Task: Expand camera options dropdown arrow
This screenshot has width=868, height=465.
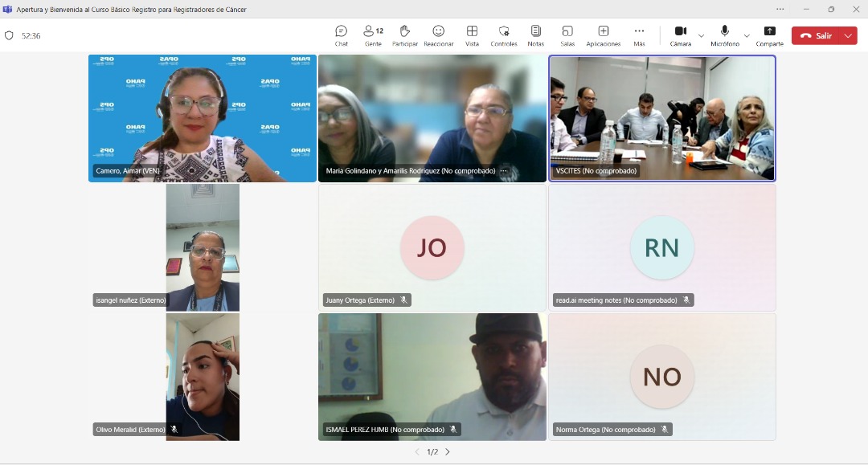Action: [x=702, y=36]
